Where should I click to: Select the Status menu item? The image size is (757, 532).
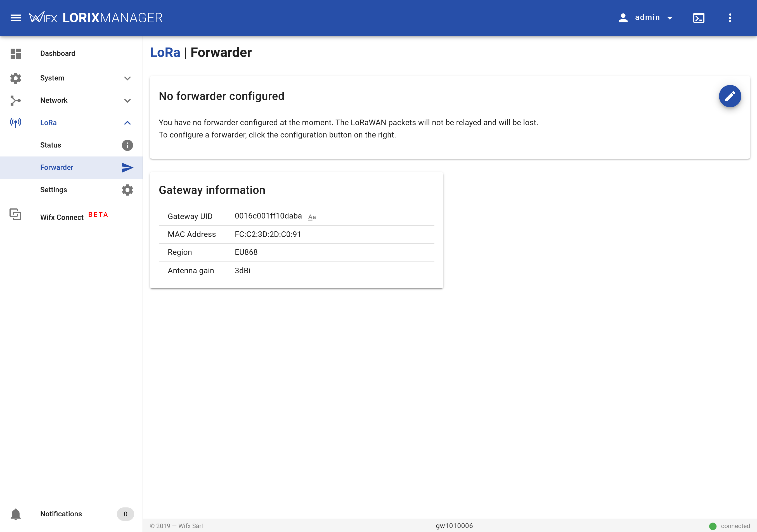pos(51,145)
